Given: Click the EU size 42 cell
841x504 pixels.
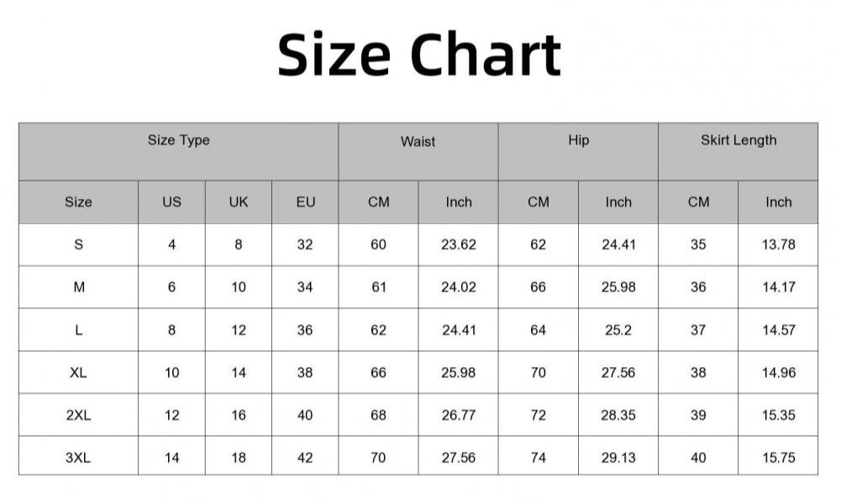Looking at the screenshot, I should pos(305,458).
